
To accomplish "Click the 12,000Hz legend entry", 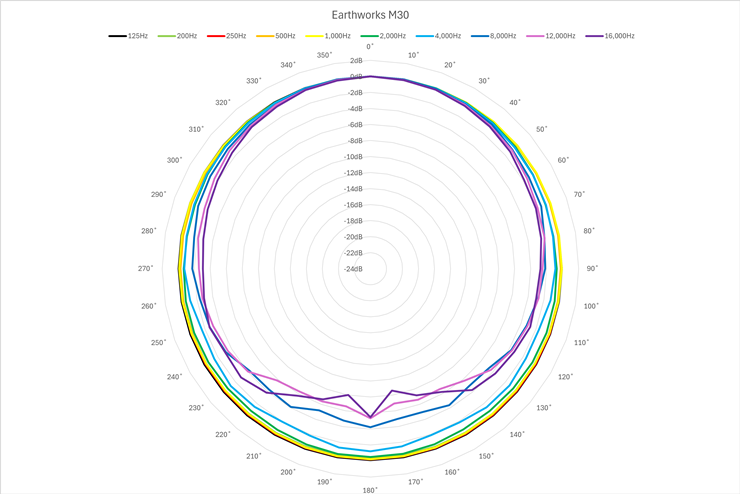I will pos(551,36).
